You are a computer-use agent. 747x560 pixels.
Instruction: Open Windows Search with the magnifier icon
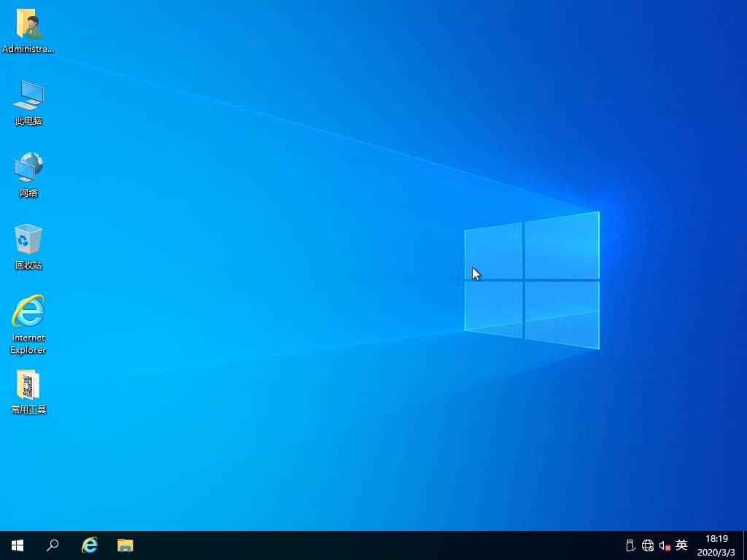[x=53, y=545]
